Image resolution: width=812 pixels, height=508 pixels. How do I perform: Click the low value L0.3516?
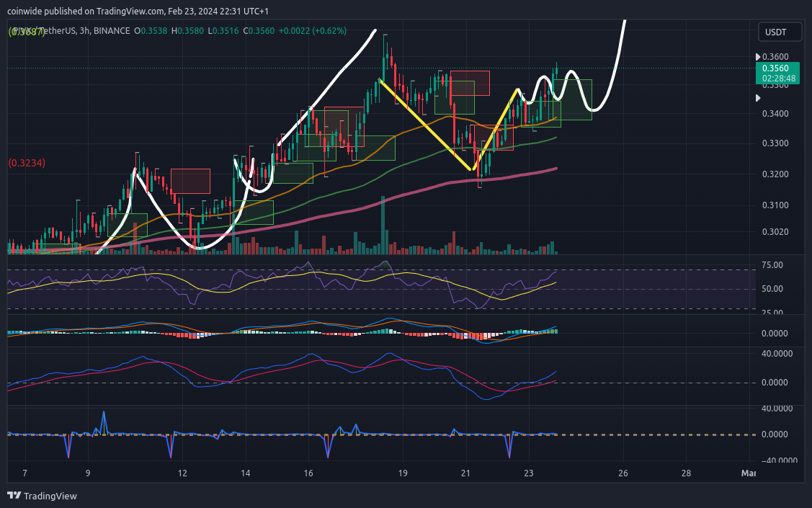(x=223, y=30)
